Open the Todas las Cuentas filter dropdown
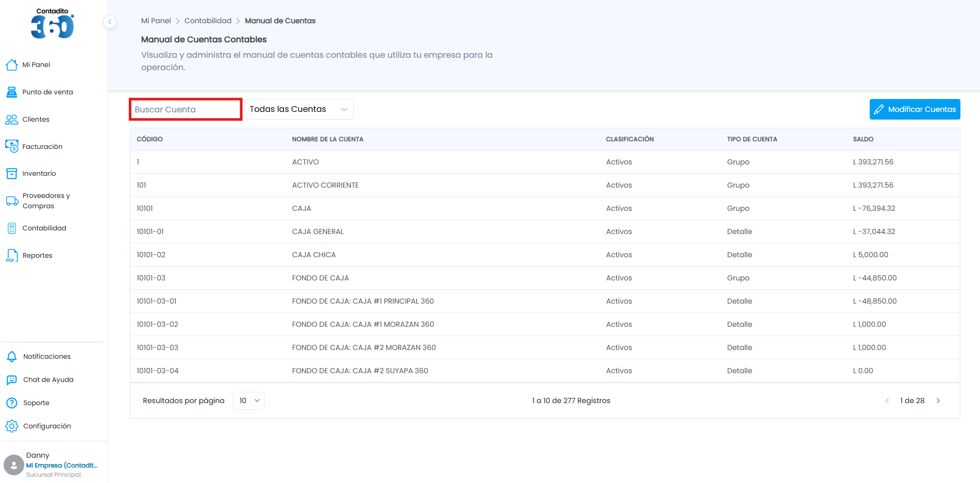Screen dimensions: 980x483 (299, 109)
